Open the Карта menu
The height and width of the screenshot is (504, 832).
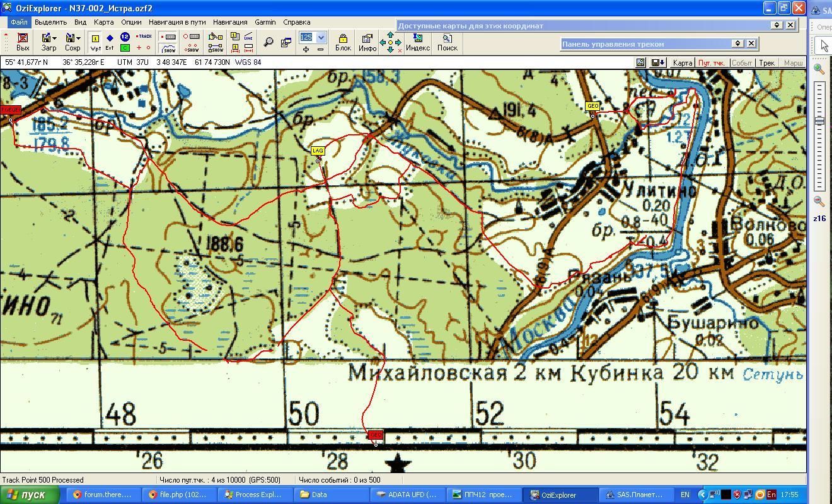point(103,22)
